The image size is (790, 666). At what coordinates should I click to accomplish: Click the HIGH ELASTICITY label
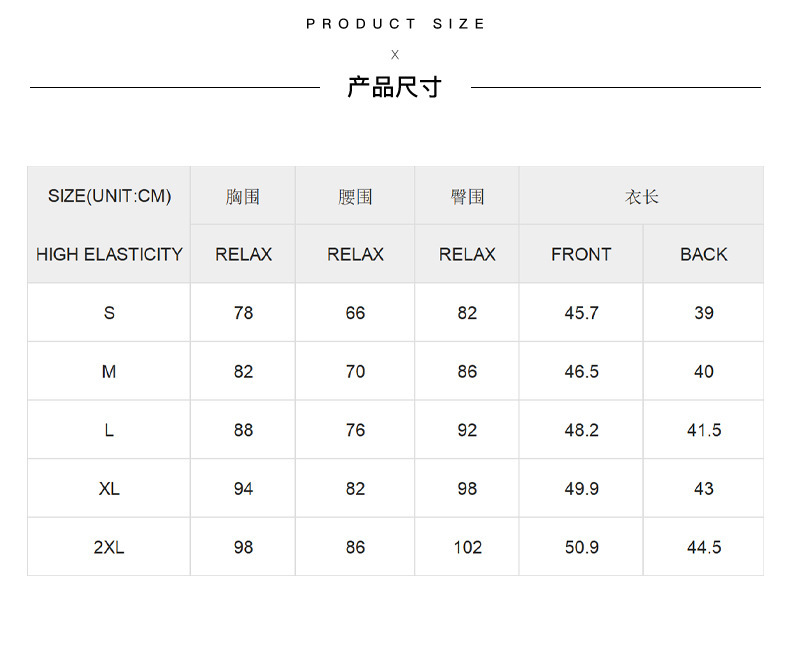(x=109, y=254)
